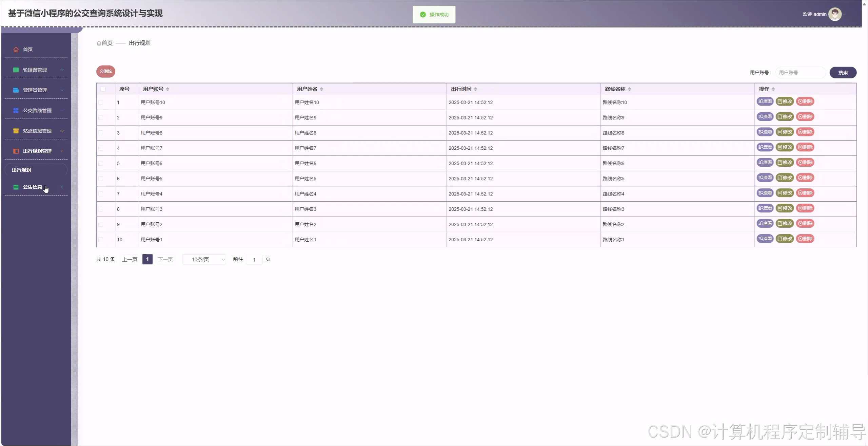Open the 管理员管理 sidebar menu
Image resolution: width=868 pixels, height=446 pixels.
(35, 90)
